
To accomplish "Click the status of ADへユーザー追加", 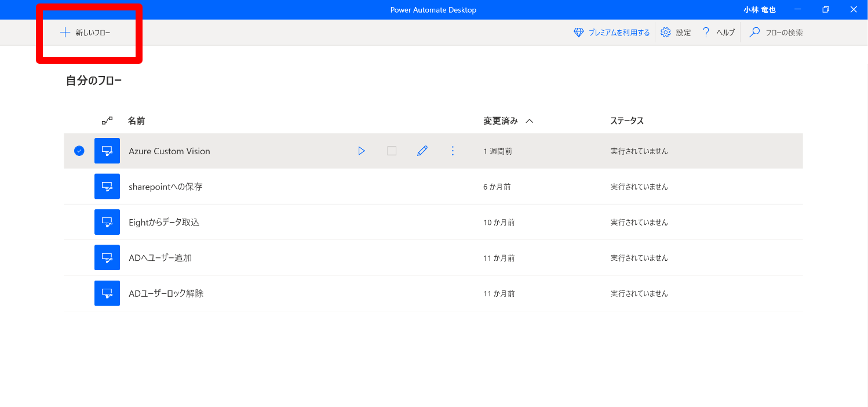I will [x=639, y=258].
